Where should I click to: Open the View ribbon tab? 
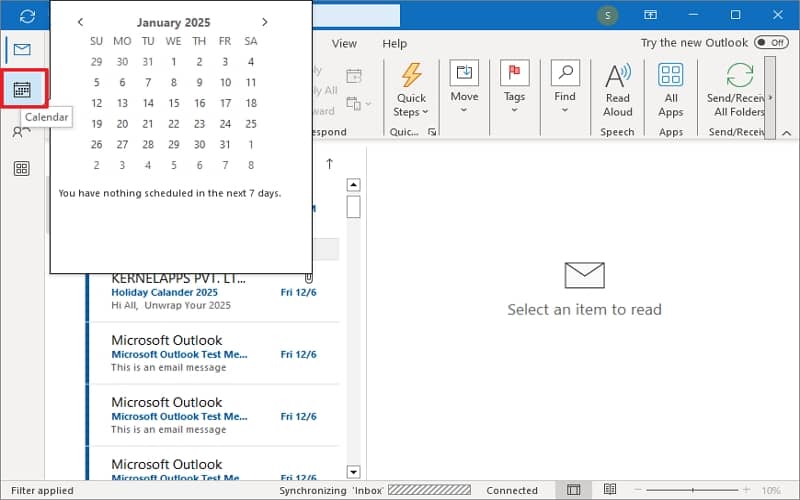(x=344, y=44)
